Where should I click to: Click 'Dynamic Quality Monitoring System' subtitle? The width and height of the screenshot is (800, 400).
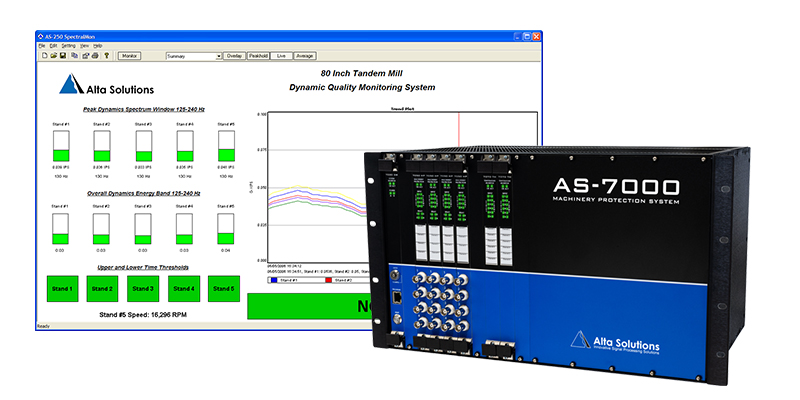(362, 87)
